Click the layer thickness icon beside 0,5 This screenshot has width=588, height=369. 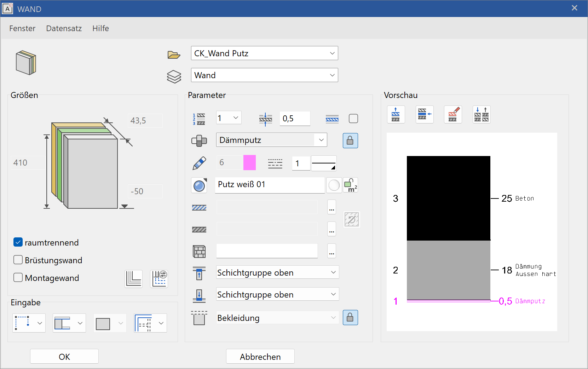coord(265,119)
